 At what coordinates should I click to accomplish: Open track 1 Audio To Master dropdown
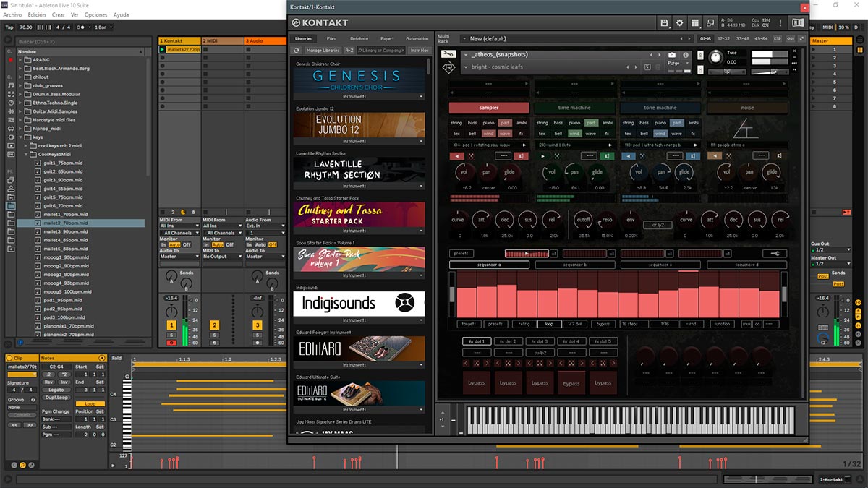click(x=180, y=257)
